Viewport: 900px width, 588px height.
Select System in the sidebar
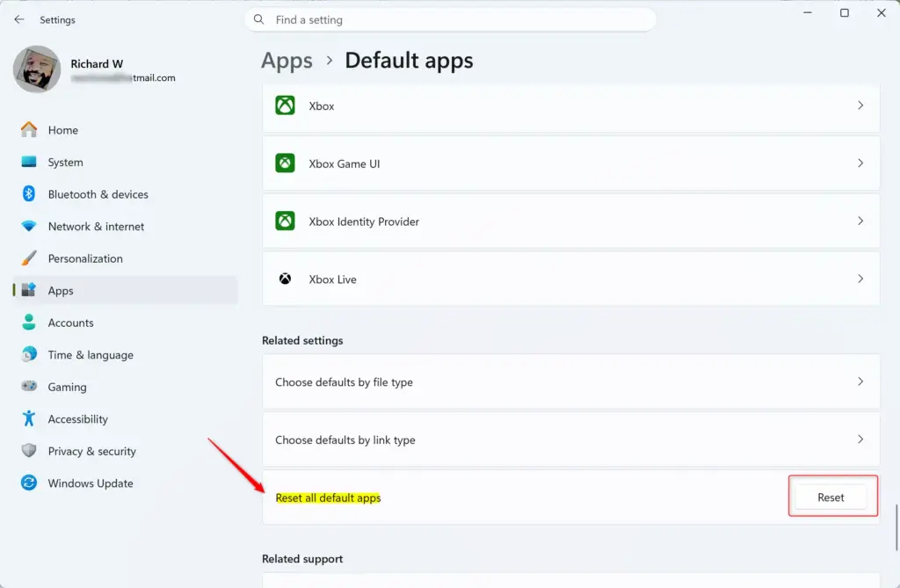[x=125, y=162]
